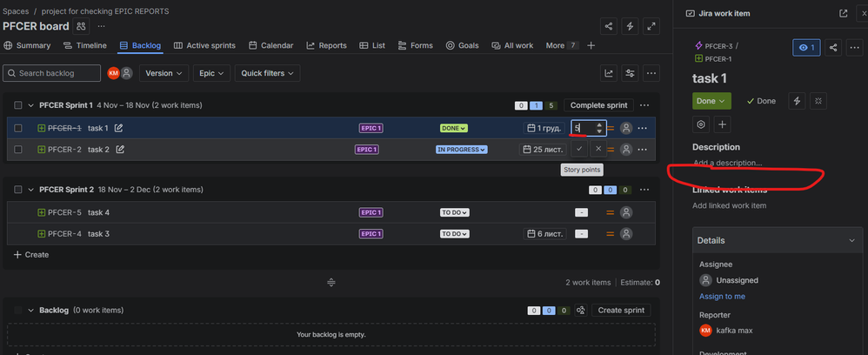Viewport: 868px width, 355px height.
Task: Open due date 25 лист. on task 2
Action: point(543,149)
